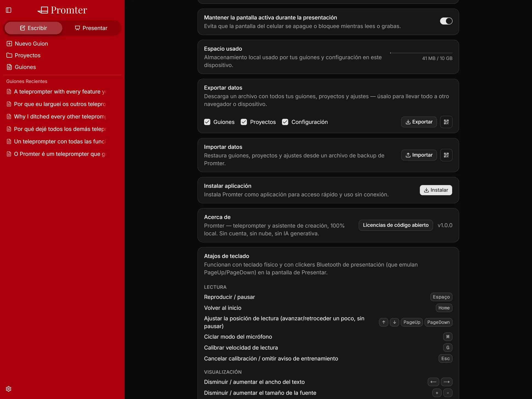Click the plus key badge
Image resolution: width=532 pixels, height=399 pixels.
click(x=437, y=393)
